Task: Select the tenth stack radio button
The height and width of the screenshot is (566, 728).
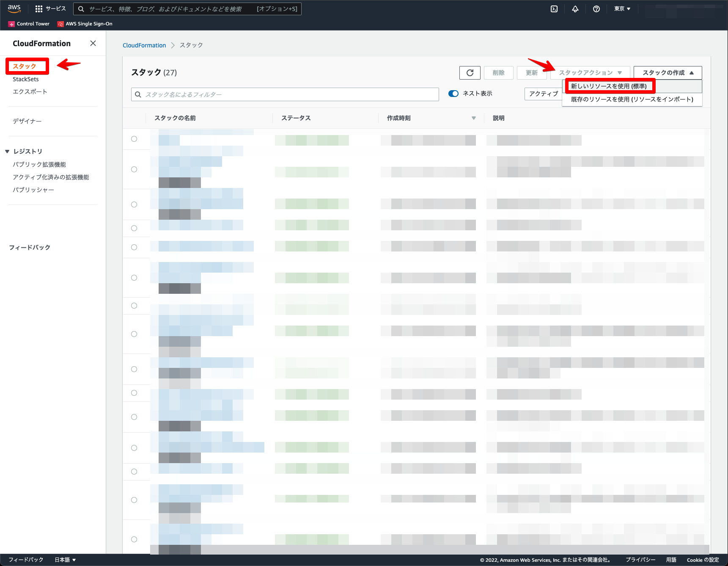Action: click(134, 393)
